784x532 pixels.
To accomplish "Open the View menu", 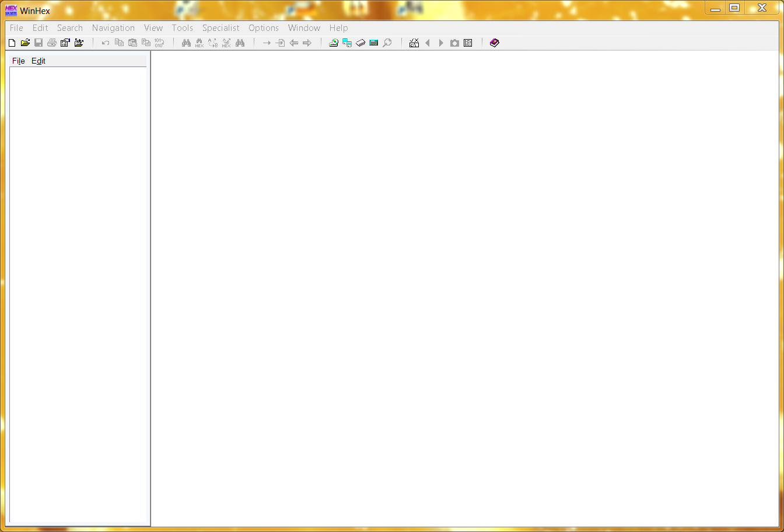I will point(153,27).
